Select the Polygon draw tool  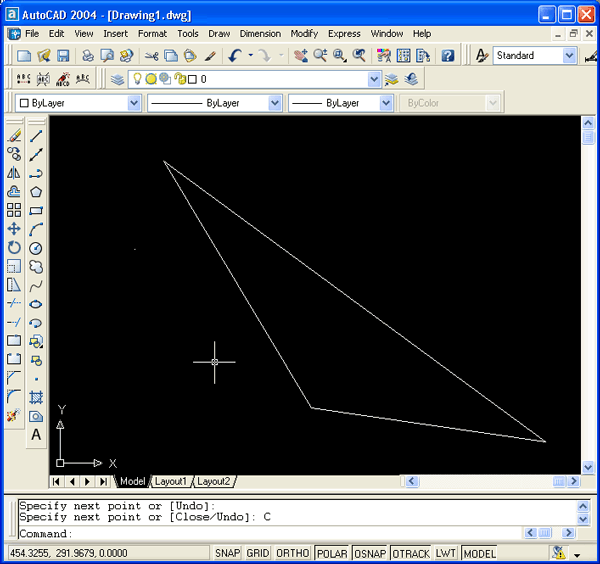[36, 192]
